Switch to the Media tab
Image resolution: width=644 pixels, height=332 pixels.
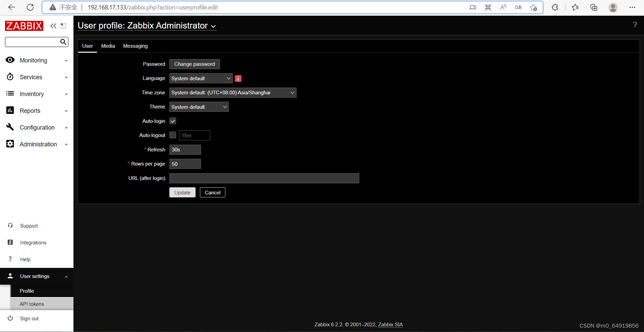coord(108,46)
